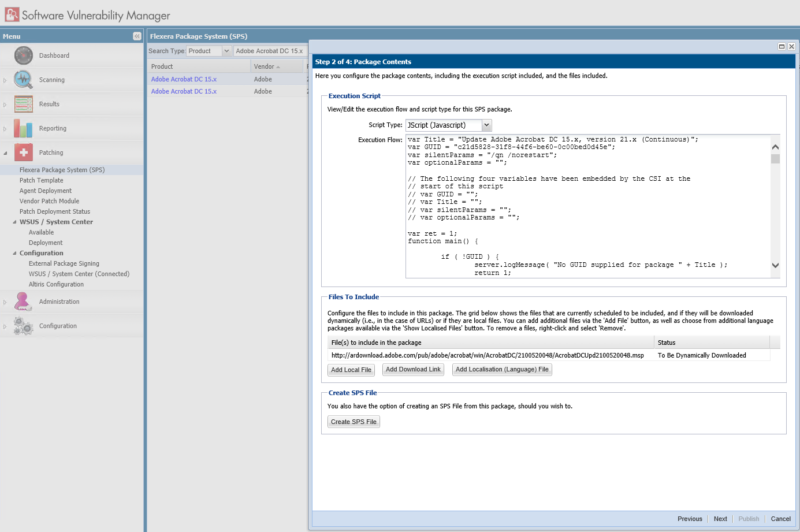The height and width of the screenshot is (532, 800).
Task: Open the Administration user icon
Action: click(24, 302)
